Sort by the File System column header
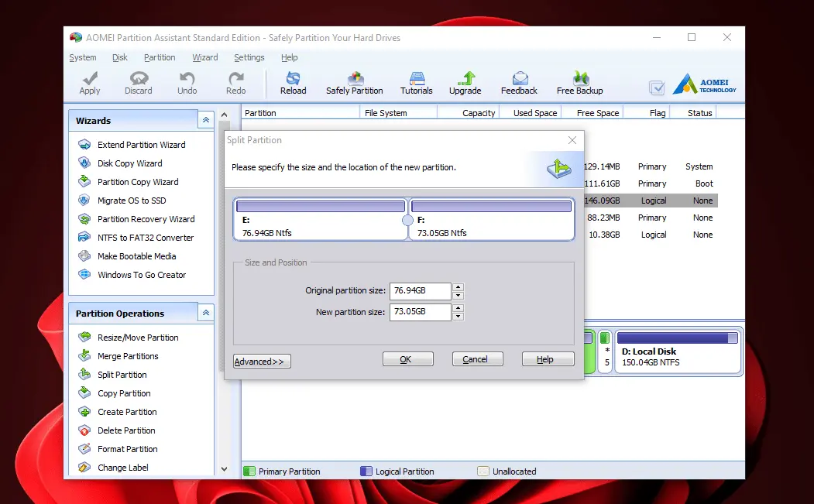Image resolution: width=814 pixels, height=504 pixels. click(398, 112)
